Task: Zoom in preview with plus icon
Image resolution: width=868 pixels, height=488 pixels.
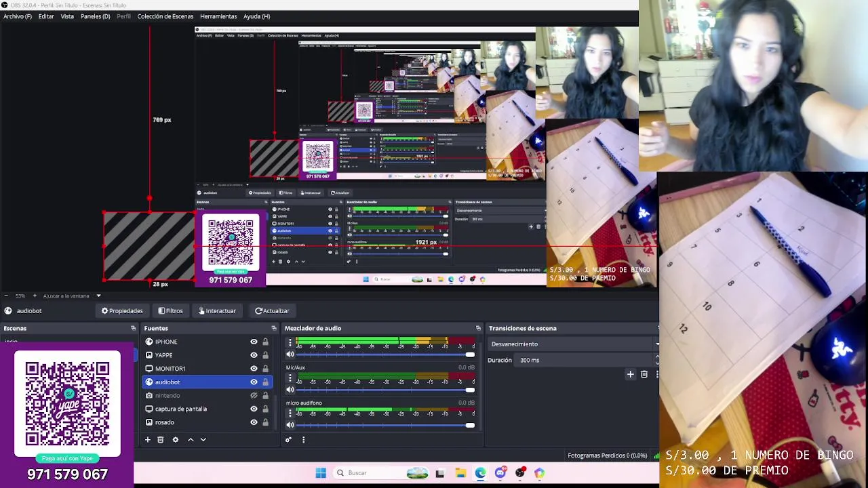Action: coord(34,296)
